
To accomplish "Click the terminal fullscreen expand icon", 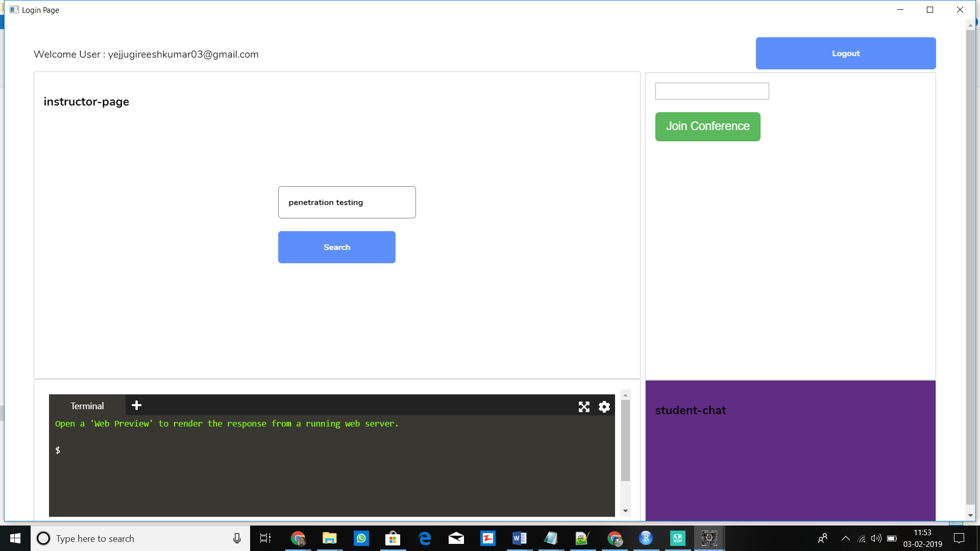I will pyautogui.click(x=584, y=407).
